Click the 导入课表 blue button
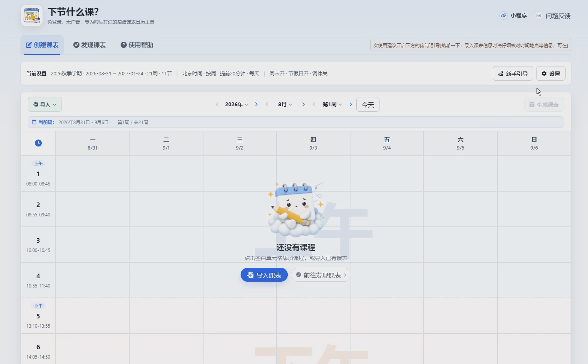This screenshot has width=588, height=364. (264, 275)
